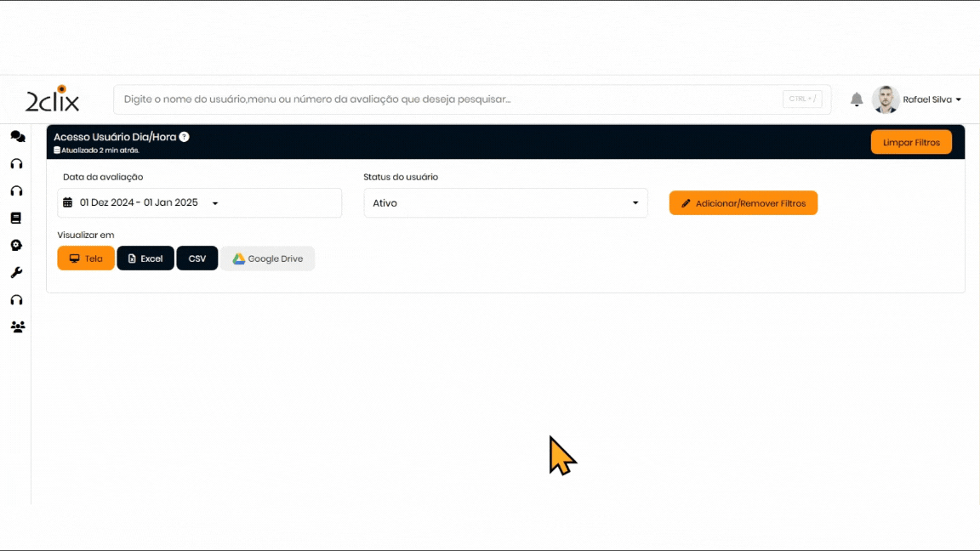Viewport: 980px width, 551px height.
Task: Select the CSV export option
Action: pos(197,258)
